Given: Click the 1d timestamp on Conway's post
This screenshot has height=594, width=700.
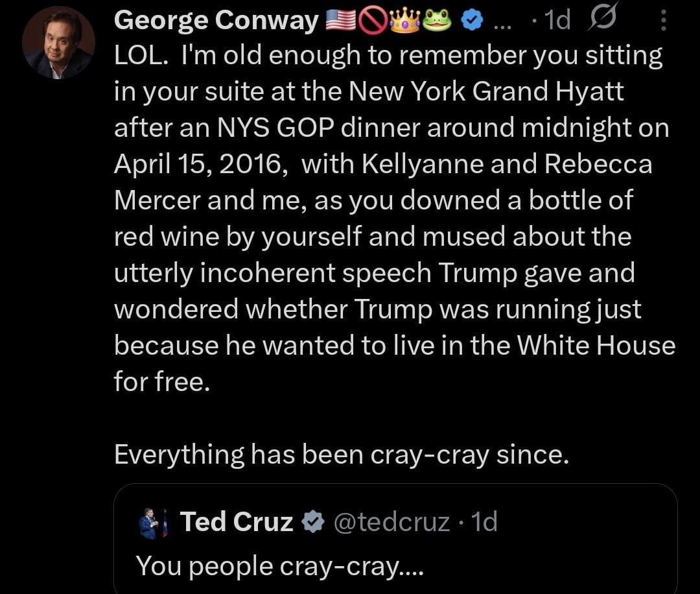Looking at the screenshot, I should tap(556, 22).
